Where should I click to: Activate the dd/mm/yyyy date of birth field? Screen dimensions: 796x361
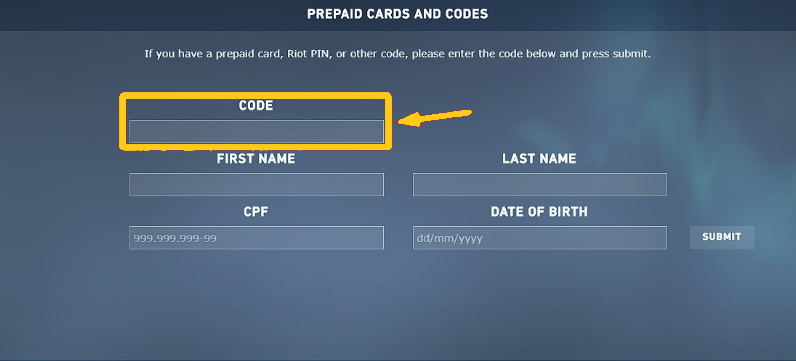540,238
